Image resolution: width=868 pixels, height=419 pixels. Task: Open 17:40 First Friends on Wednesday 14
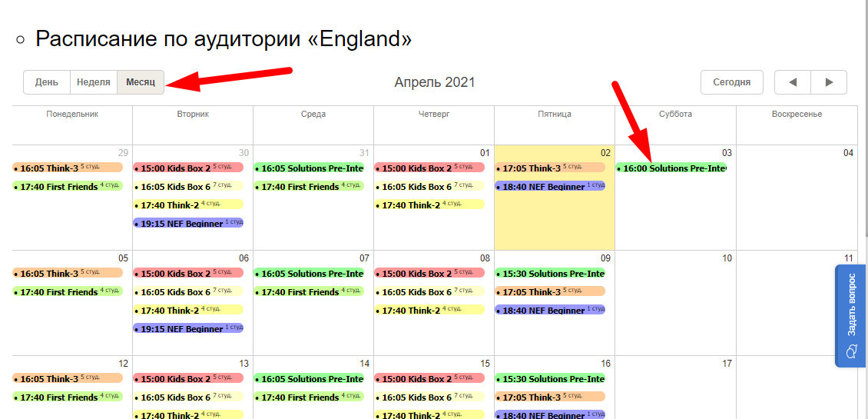coord(309,397)
